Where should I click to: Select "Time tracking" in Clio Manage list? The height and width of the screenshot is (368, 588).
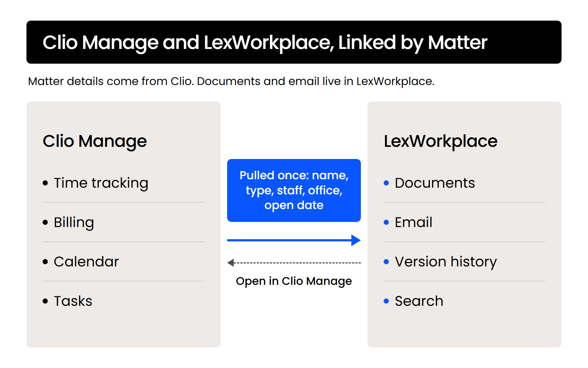pyautogui.click(x=101, y=183)
